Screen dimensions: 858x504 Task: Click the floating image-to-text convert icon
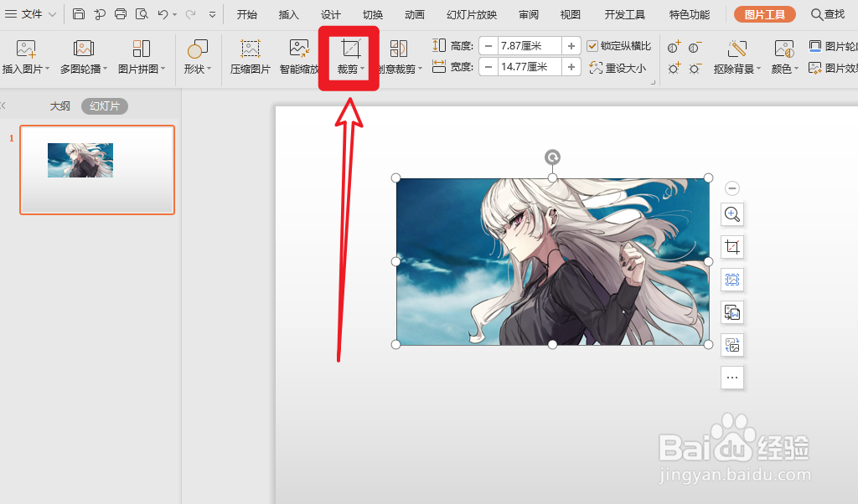pyautogui.click(x=732, y=312)
